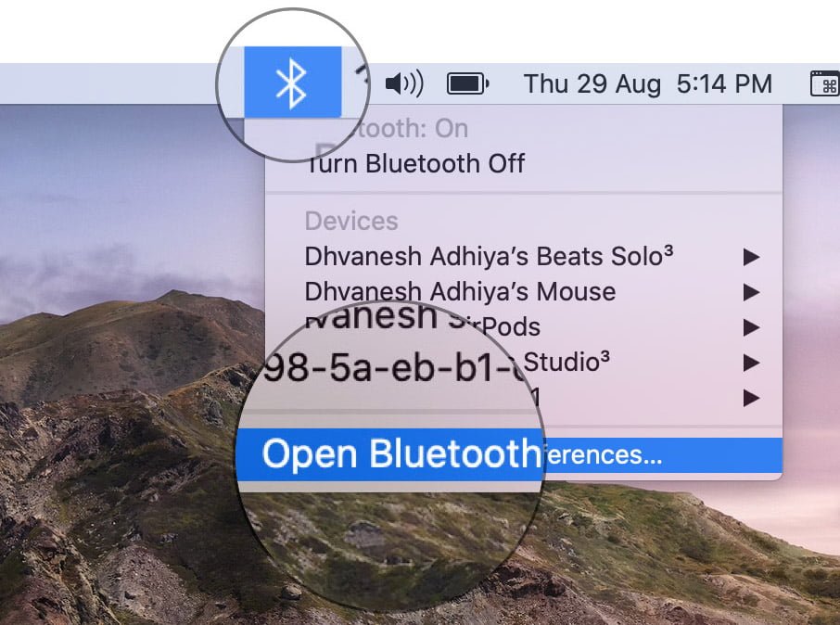Expand the submenu arrow beside the Mouse

(x=752, y=292)
